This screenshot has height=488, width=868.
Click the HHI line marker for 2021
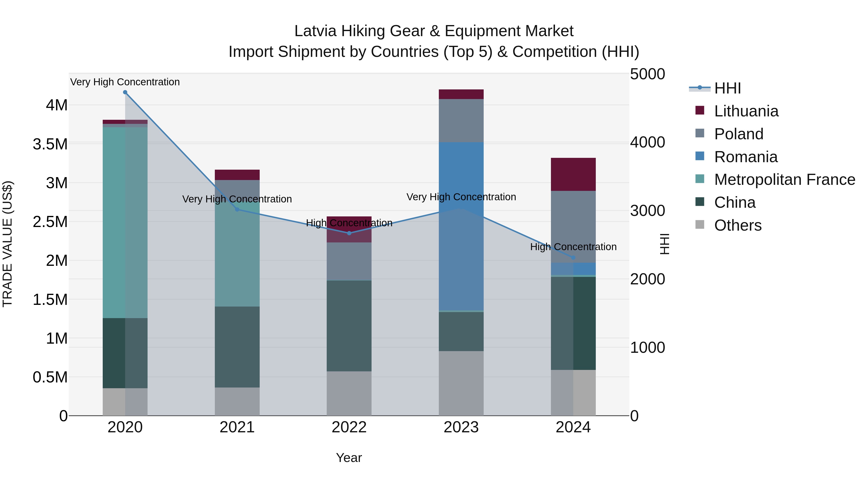(237, 209)
